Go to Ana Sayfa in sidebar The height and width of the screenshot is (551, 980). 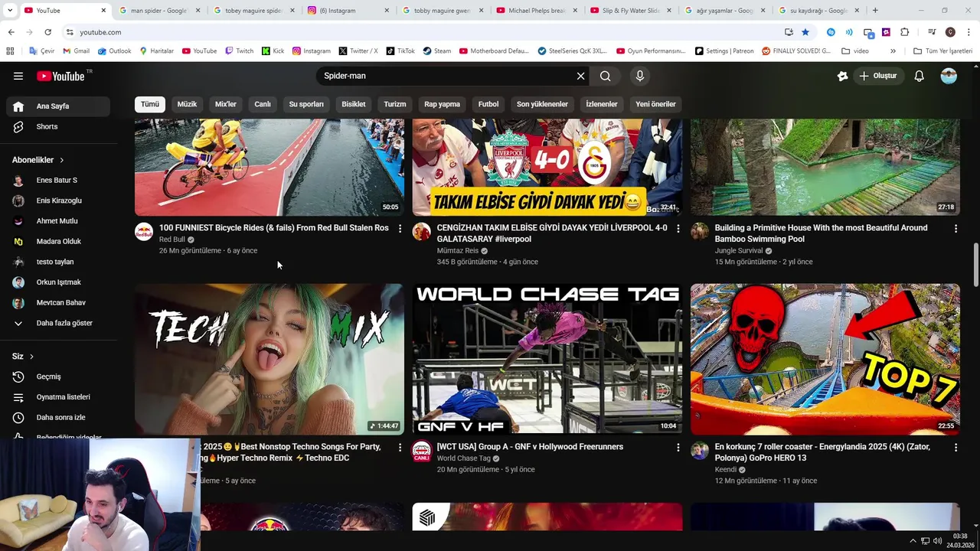(x=59, y=106)
